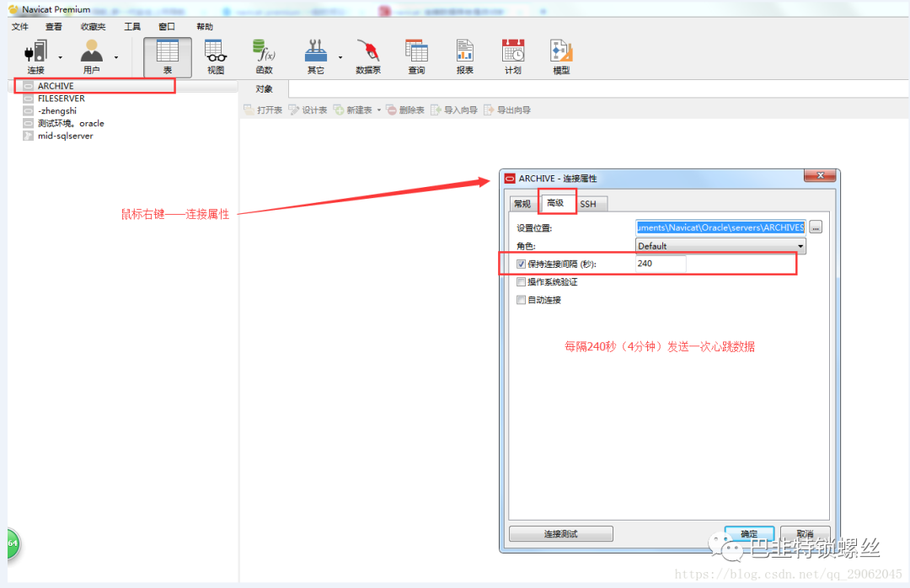Switch to the Objects (对象) tab
The width and height of the screenshot is (910, 588).
click(264, 88)
